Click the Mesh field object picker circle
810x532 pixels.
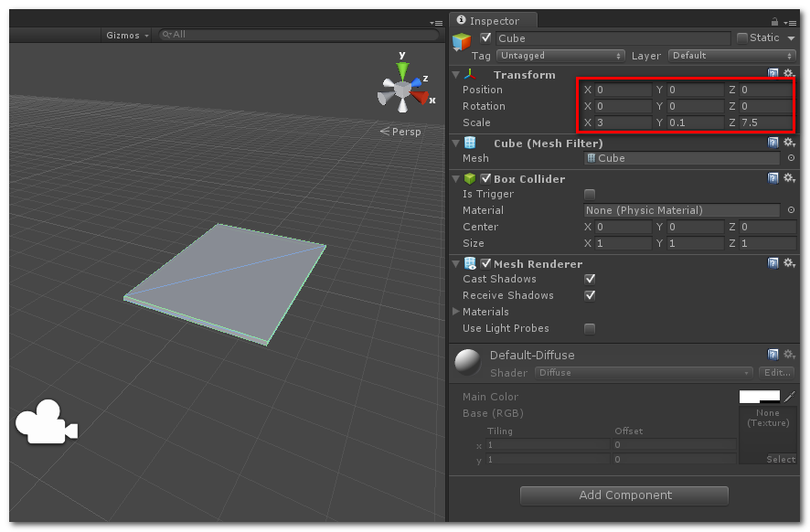[791, 158]
